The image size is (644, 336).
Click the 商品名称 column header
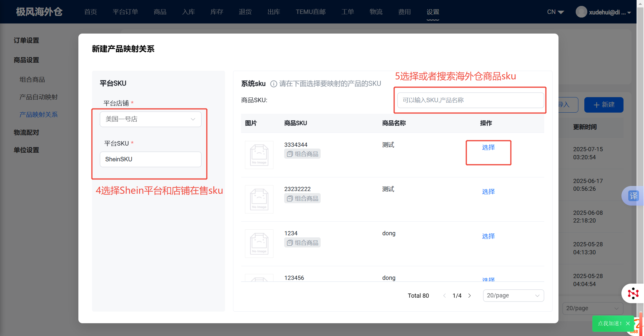point(394,123)
